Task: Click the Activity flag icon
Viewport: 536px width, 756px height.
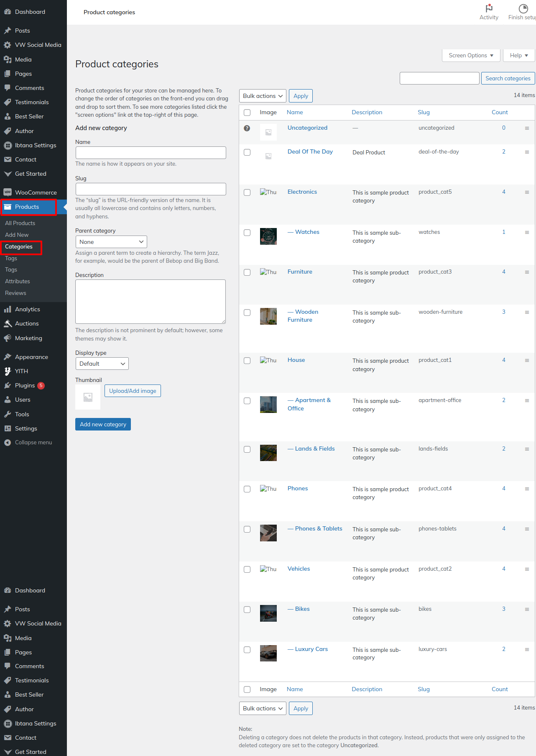Action: (489, 8)
